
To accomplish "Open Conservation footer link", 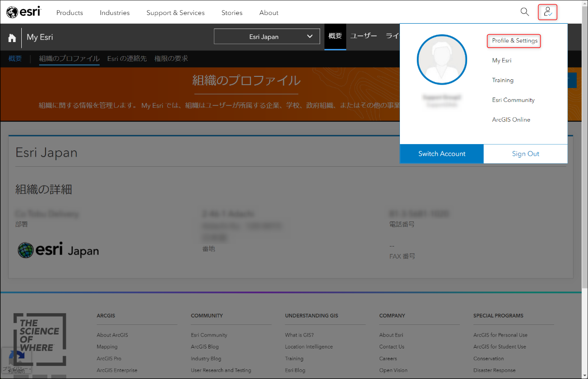I will tap(488, 359).
